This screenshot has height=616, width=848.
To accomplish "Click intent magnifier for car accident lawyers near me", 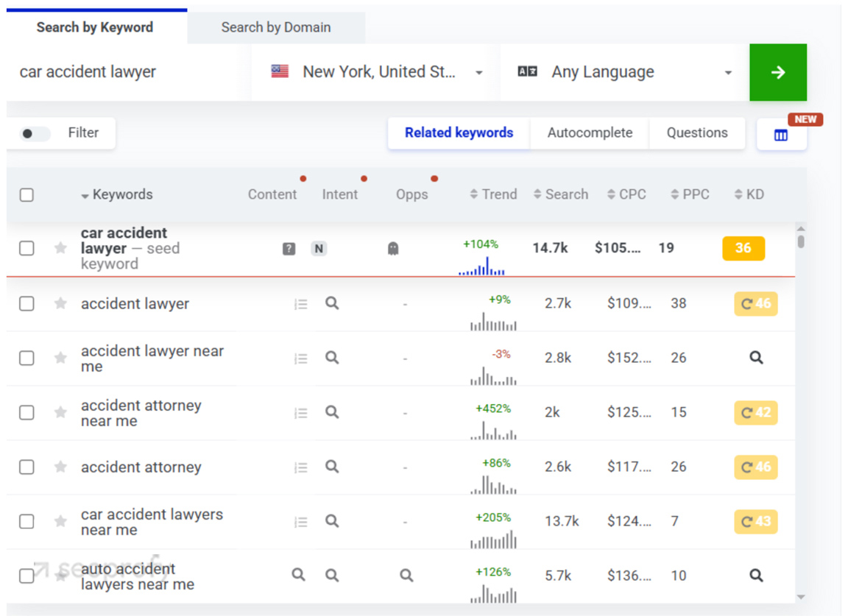I will pos(332,521).
